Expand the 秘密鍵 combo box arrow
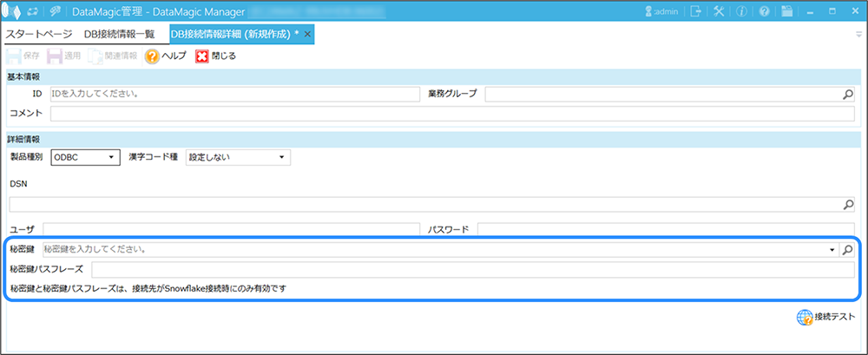868x355 pixels. click(x=832, y=249)
